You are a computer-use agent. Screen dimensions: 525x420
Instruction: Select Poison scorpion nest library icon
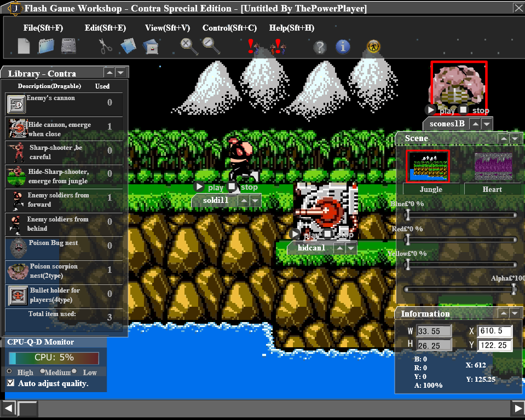coord(18,272)
